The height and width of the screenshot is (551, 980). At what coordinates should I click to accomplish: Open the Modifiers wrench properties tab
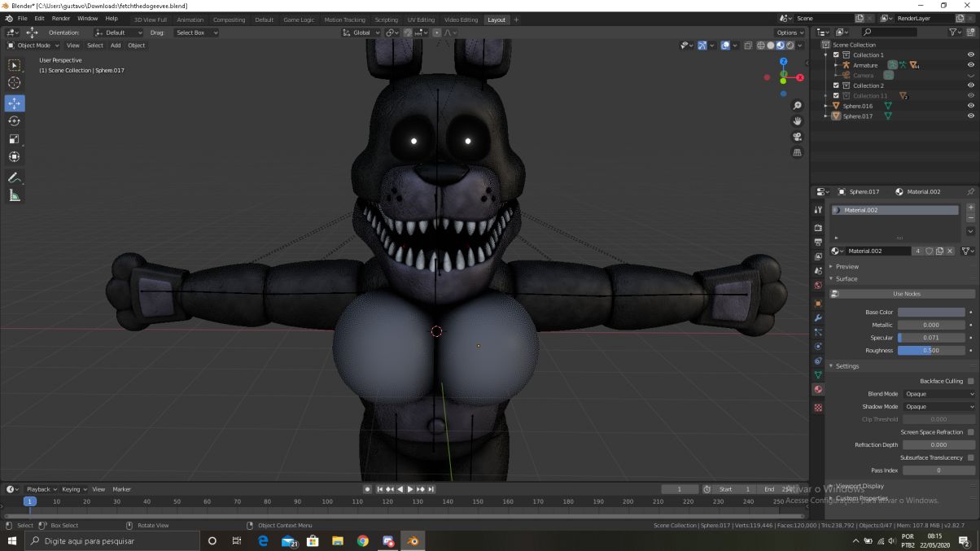coord(818,317)
